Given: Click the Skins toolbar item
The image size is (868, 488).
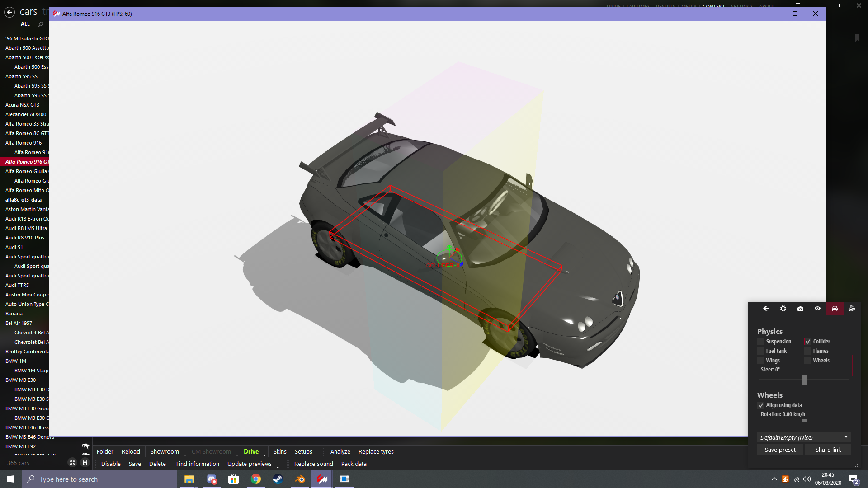Looking at the screenshot, I should 280,452.
